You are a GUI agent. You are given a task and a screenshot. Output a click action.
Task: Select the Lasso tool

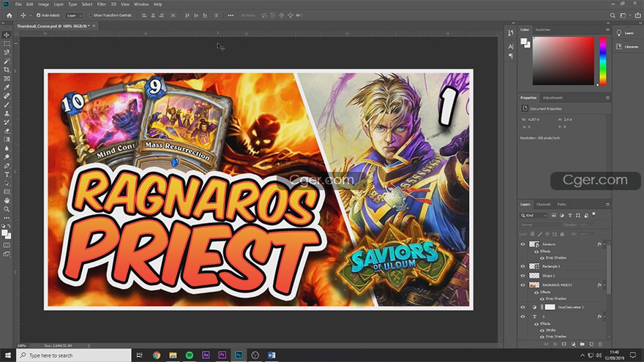click(x=7, y=53)
